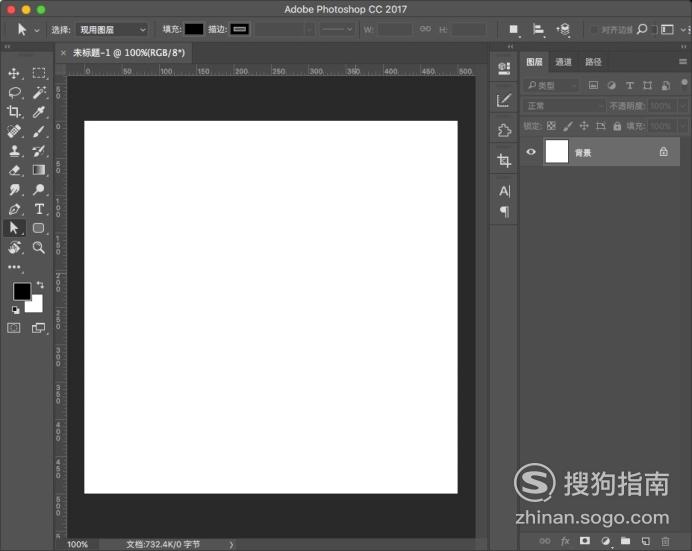
Task: Close the 未标题-1 document tab
Action: [x=63, y=53]
